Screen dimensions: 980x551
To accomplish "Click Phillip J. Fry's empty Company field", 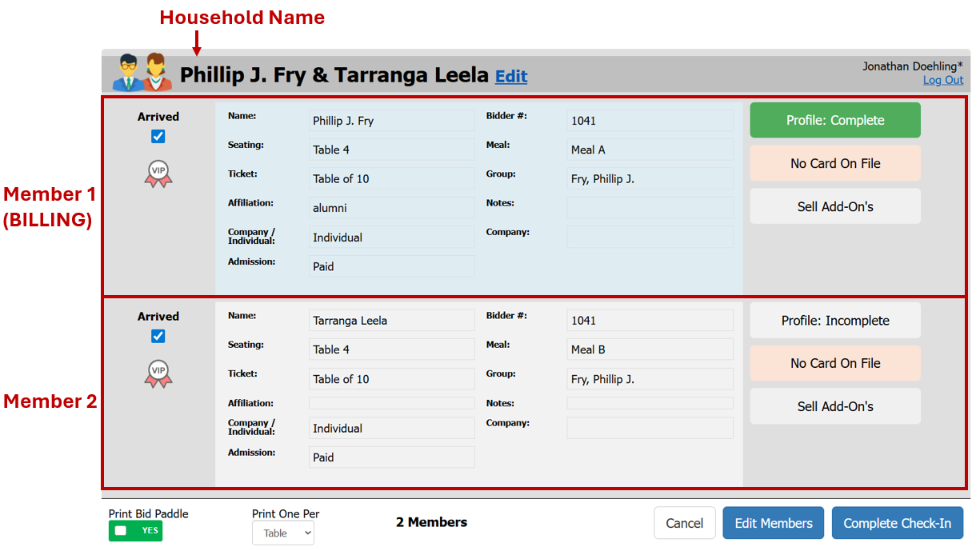I will (650, 237).
